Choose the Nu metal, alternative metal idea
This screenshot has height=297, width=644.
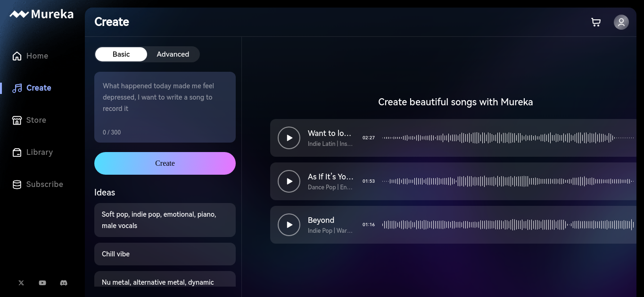tap(165, 279)
